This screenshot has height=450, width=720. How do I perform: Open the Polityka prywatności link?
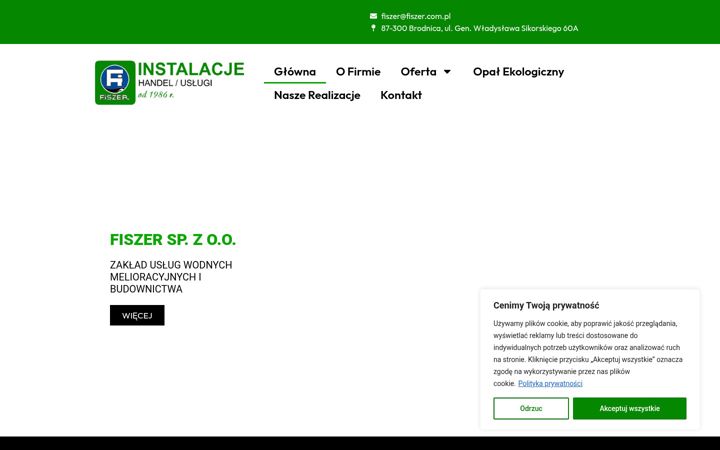pyautogui.click(x=550, y=383)
